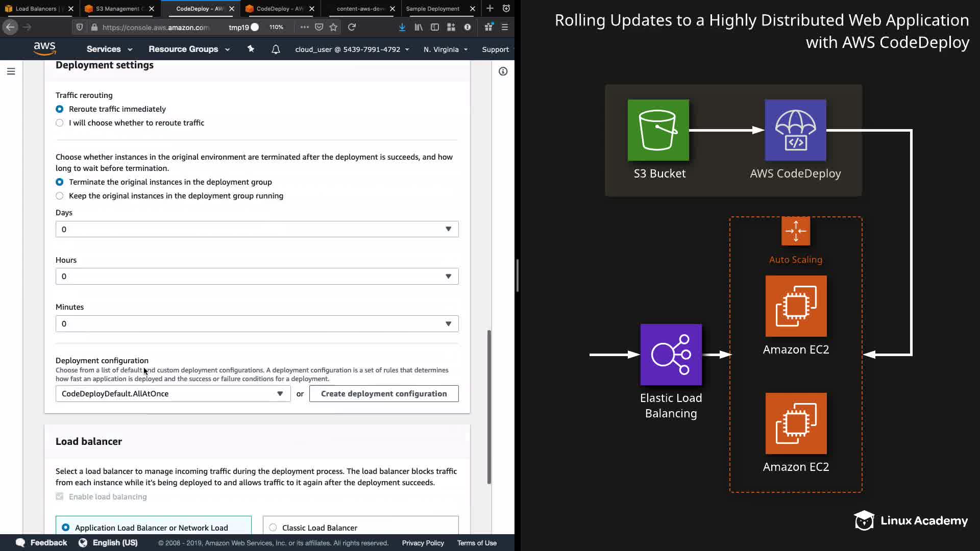Open the notifications bell

pyautogui.click(x=276, y=49)
